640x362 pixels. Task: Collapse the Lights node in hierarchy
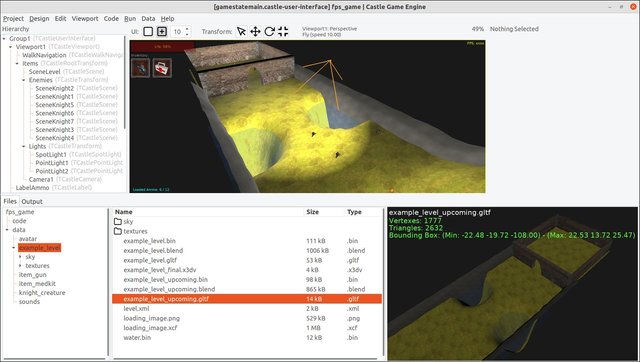pos(24,146)
